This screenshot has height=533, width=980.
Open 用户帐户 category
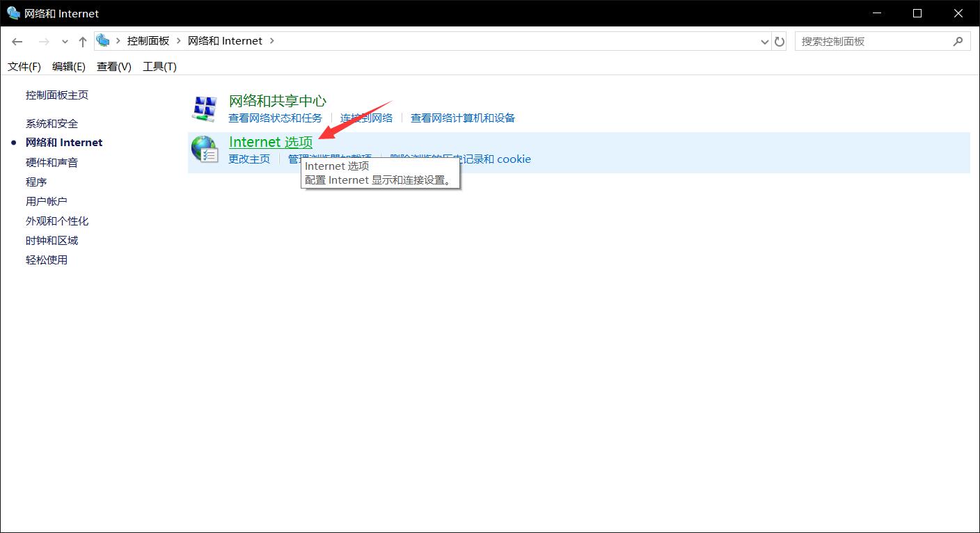click(x=47, y=201)
